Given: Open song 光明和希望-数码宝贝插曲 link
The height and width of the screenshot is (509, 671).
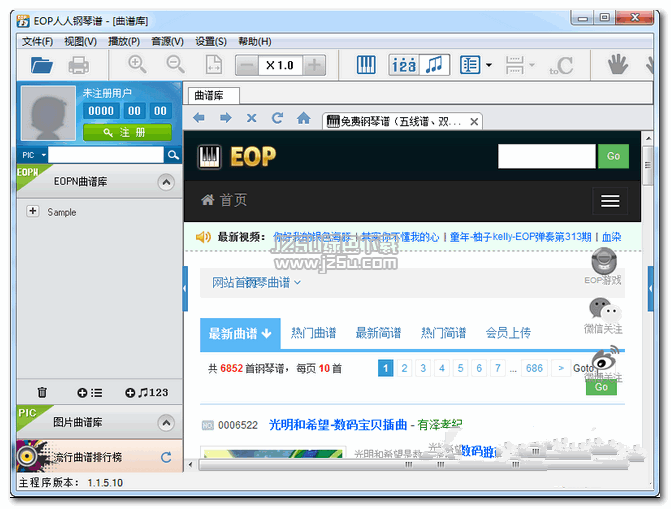Looking at the screenshot, I should point(338,425).
